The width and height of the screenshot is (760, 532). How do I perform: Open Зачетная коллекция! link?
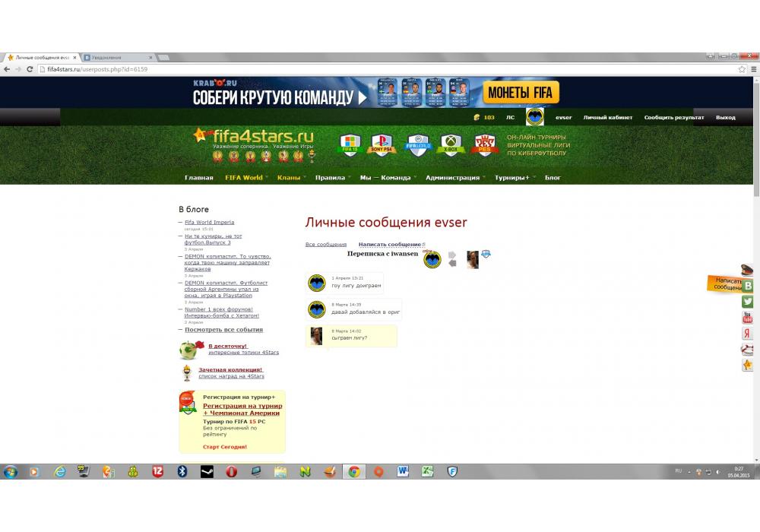coord(230,369)
